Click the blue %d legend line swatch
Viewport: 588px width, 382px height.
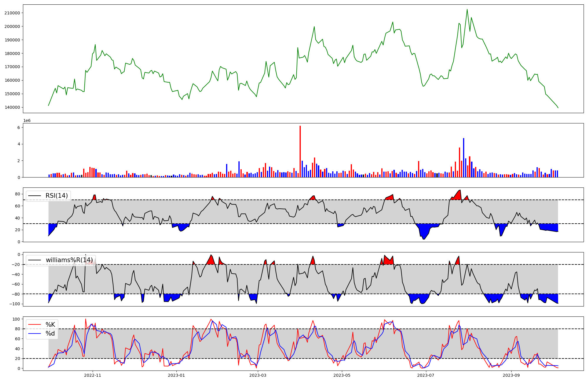coord(34,334)
